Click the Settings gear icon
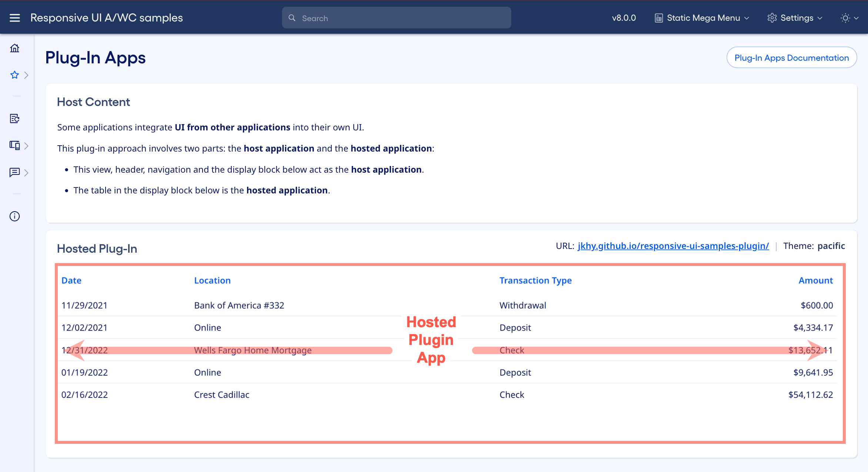 point(772,17)
